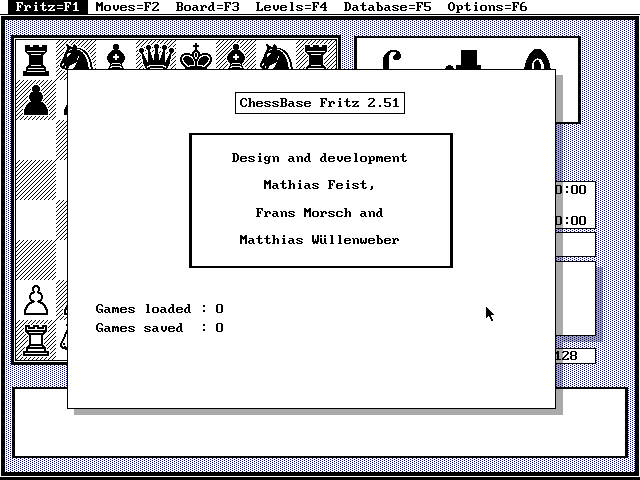Click the black king piece
The height and width of the screenshot is (480, 640).
pyautogui.click(x=196, y=58)
